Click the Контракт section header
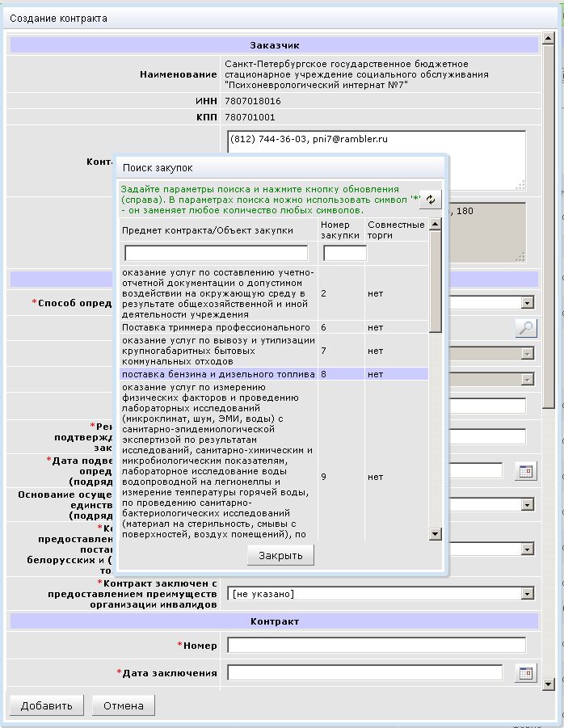 point(275,621)
